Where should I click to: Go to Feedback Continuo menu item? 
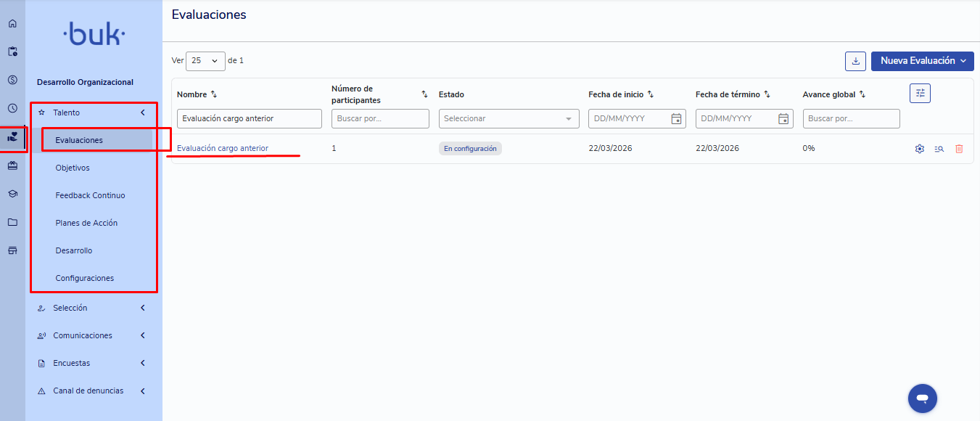pos(90,195)
